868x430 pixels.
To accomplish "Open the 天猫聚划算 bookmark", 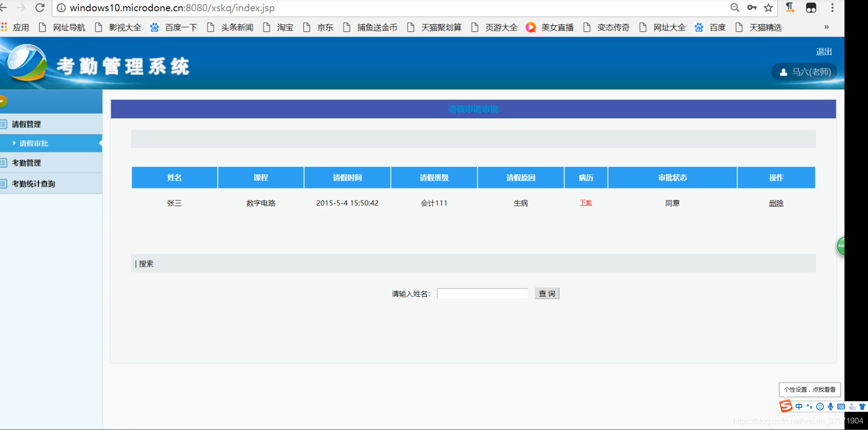I will click(x=434, y=27).
